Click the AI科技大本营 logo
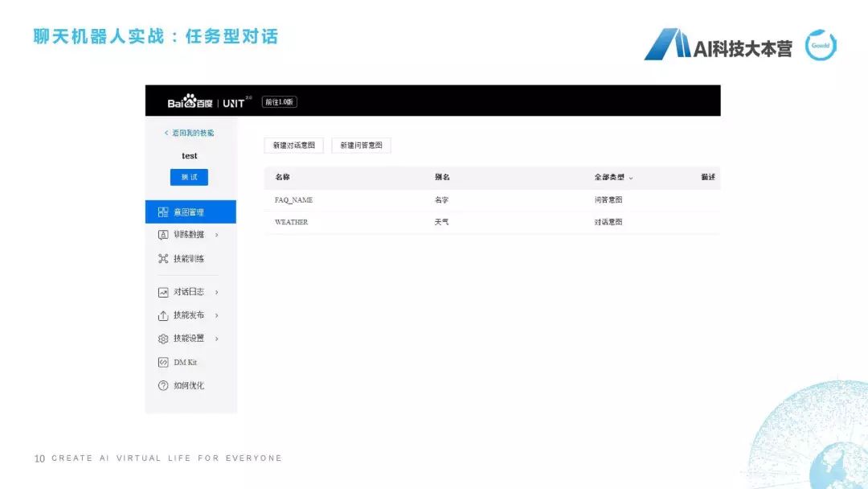The width and height of the screenshot is (868, 489). pyautogui.click(x=718, y=44)
